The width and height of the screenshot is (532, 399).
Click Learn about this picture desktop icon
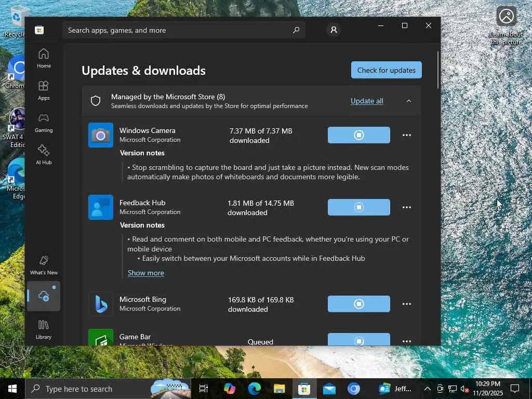pos(506,25)
